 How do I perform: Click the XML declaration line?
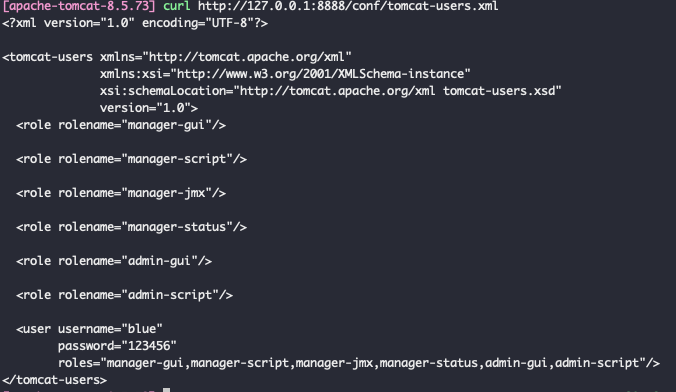click(135, 23)
